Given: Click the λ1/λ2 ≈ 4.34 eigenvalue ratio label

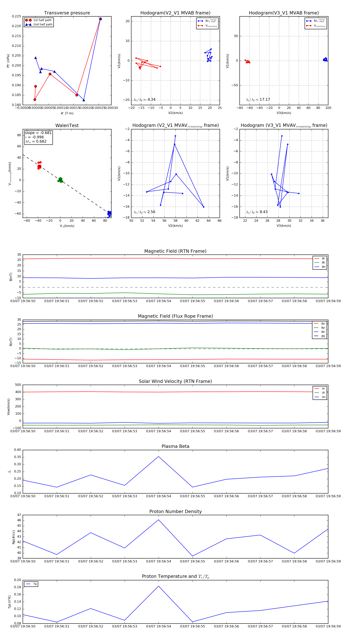Looking at the screenshot, I should [144, 100].
